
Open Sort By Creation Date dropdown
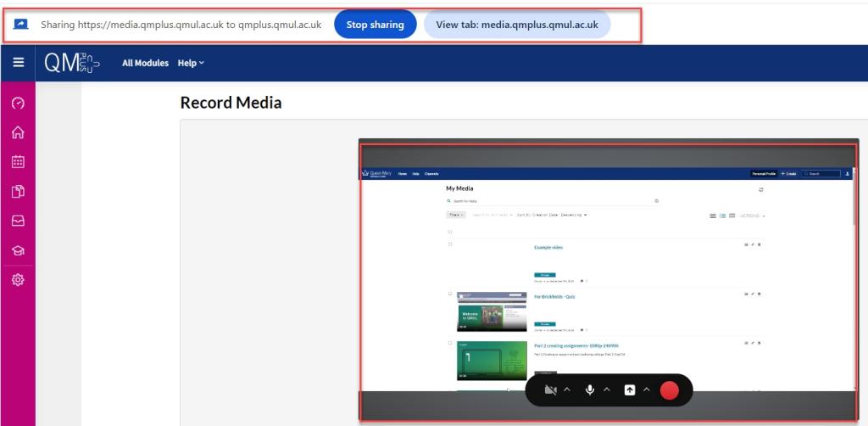552,215
